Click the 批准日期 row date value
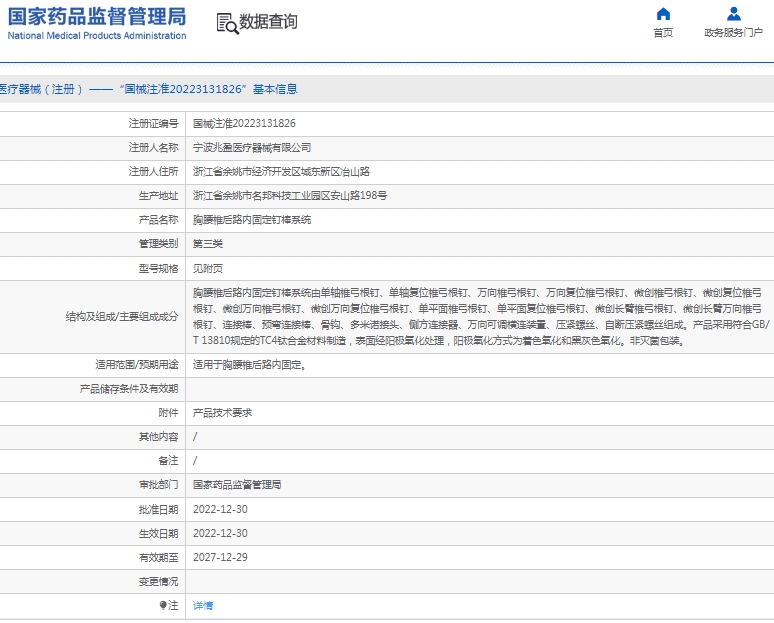774x623 pixels. pyautogui.click(x=220, y=509)
